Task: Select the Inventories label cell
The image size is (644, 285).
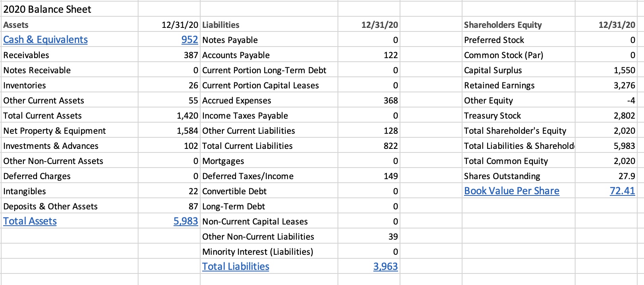Action: [x=70, y=85]
